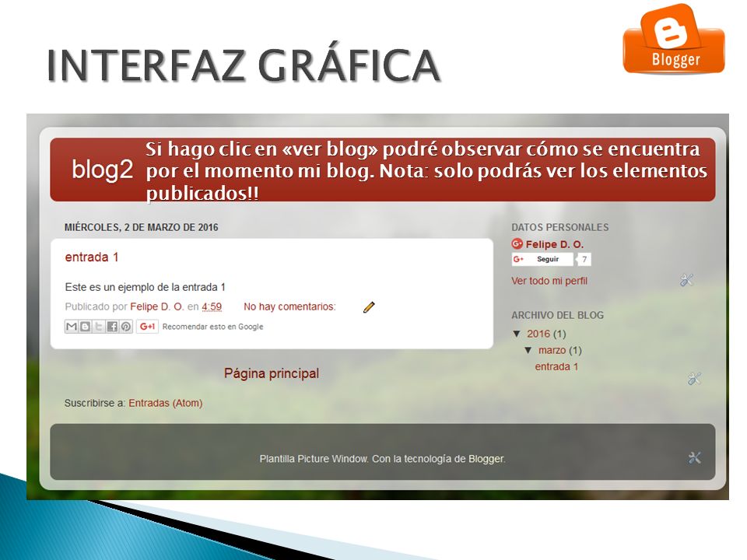
Task: Click the date header 'Miércoles, 2 de marzo de 2016'
Action: pos(142,227)
